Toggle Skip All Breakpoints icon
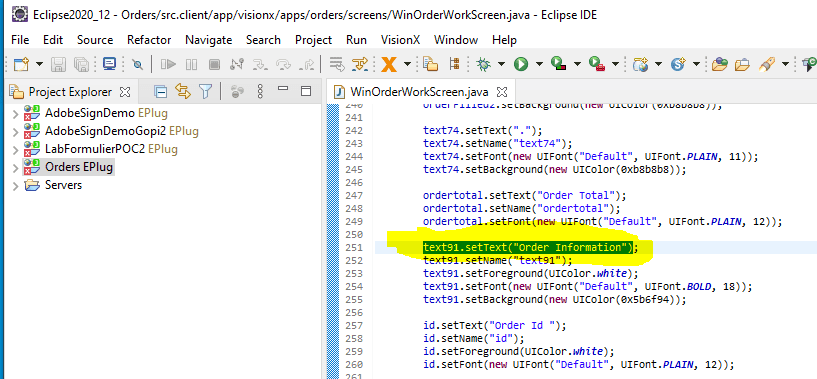 pos(138,65)
